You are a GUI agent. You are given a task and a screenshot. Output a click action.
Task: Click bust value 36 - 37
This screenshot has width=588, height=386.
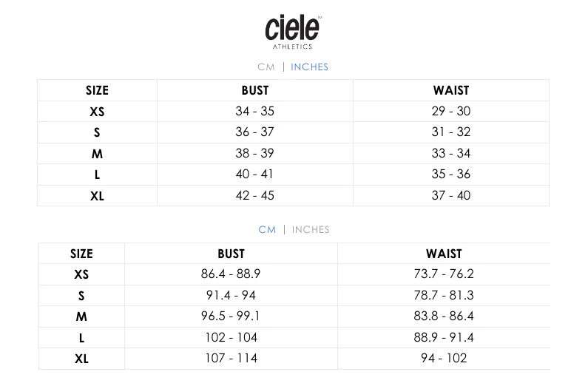[255, 132]
